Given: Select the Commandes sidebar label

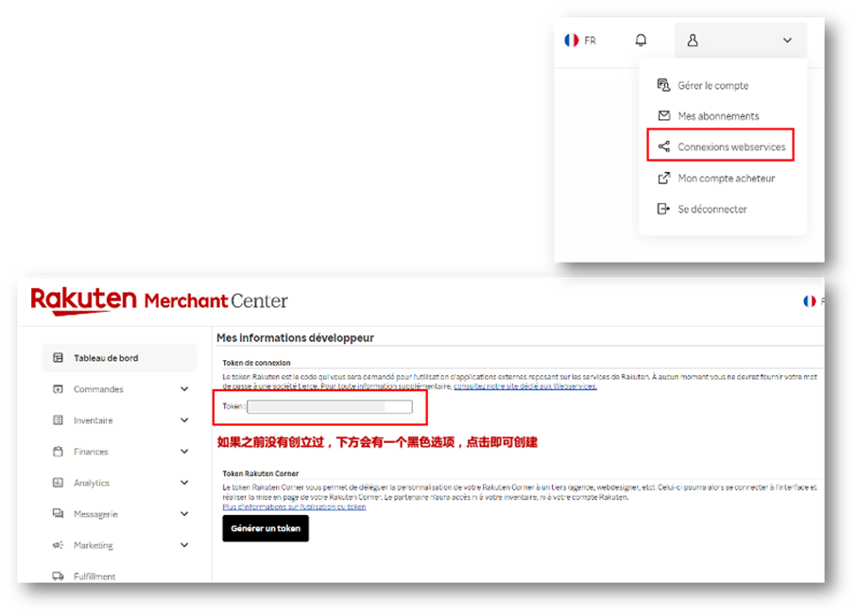Looking at the screenshot, I should click(98, 389).
